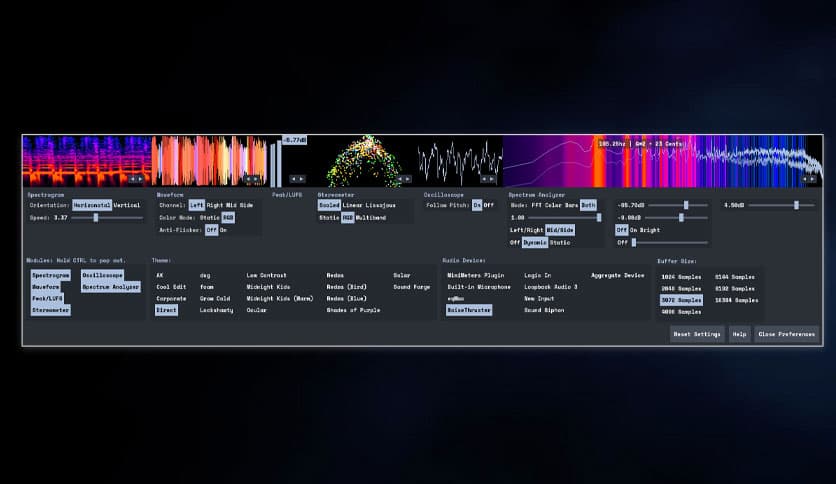This screenshot has width=836, height=484.
Task: Click the left arrow on the Spectrogram preview
Action: click(x=132, y=179)
